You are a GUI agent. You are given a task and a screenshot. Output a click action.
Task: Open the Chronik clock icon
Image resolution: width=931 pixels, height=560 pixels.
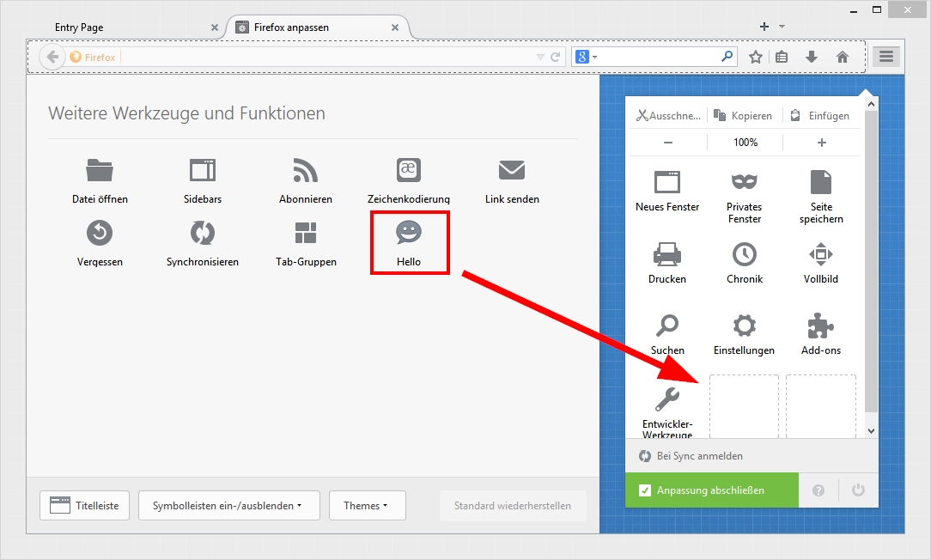point(744,254)
